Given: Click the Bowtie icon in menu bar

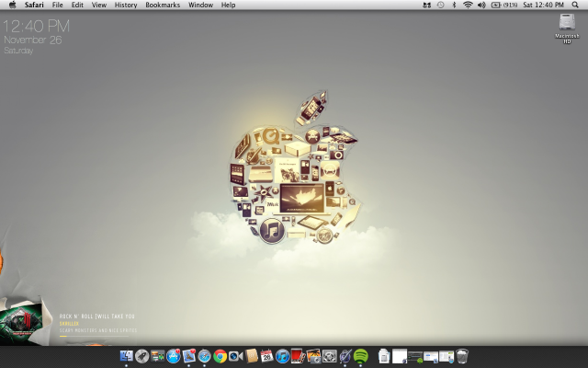Looking at the screenshot, I should pos(426,5).
